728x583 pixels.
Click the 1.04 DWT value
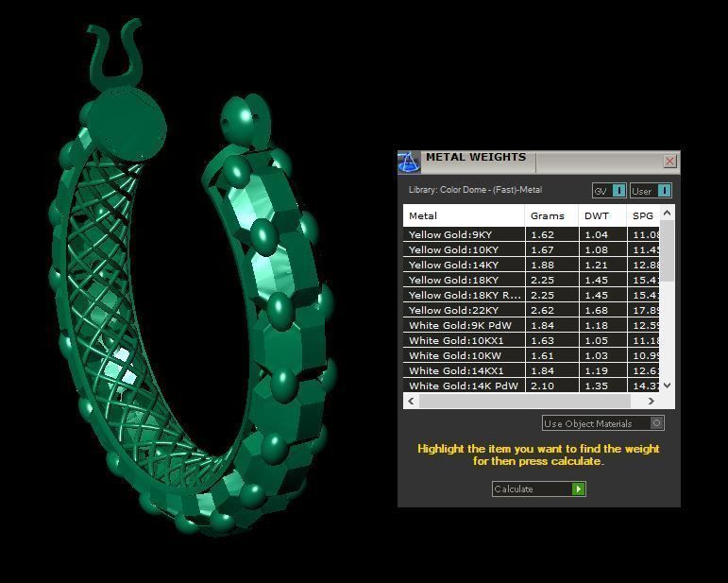596,234
